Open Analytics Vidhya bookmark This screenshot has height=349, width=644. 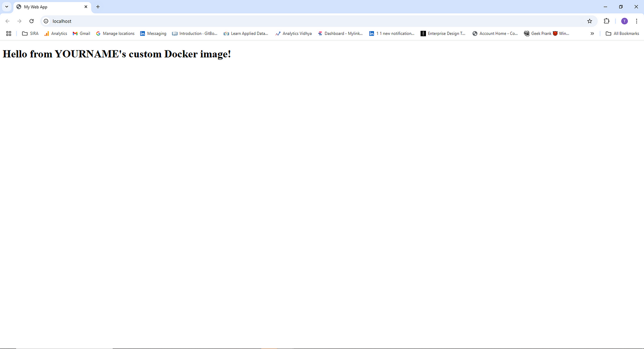point(293,34)
